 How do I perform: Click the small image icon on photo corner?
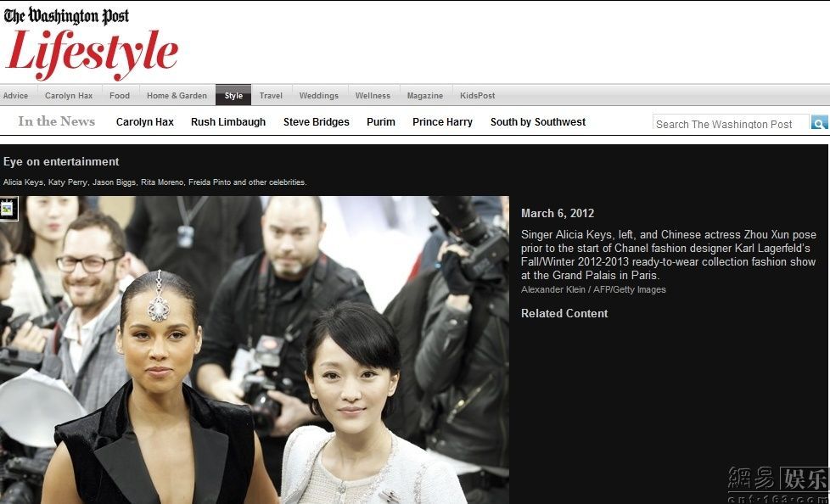tap(8, 208)
